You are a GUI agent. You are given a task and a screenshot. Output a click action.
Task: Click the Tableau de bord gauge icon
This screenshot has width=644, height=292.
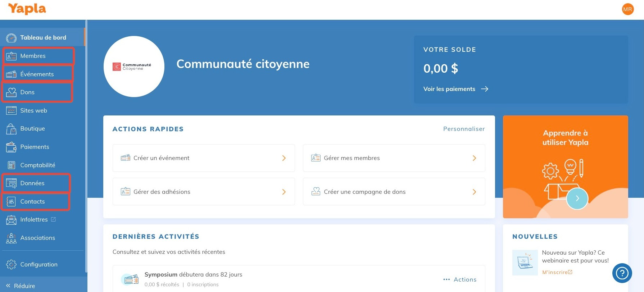tap(11, 38)
